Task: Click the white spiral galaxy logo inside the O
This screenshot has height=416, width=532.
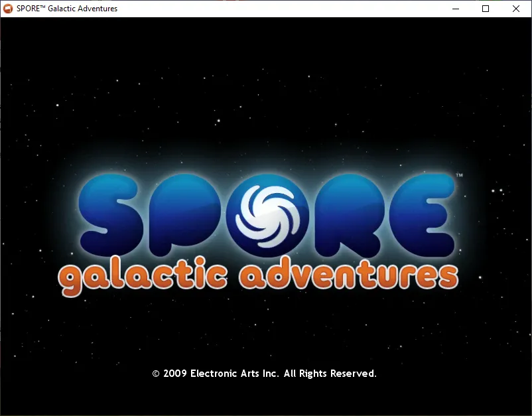Action: pyautogui.click(x=268, y=216)
